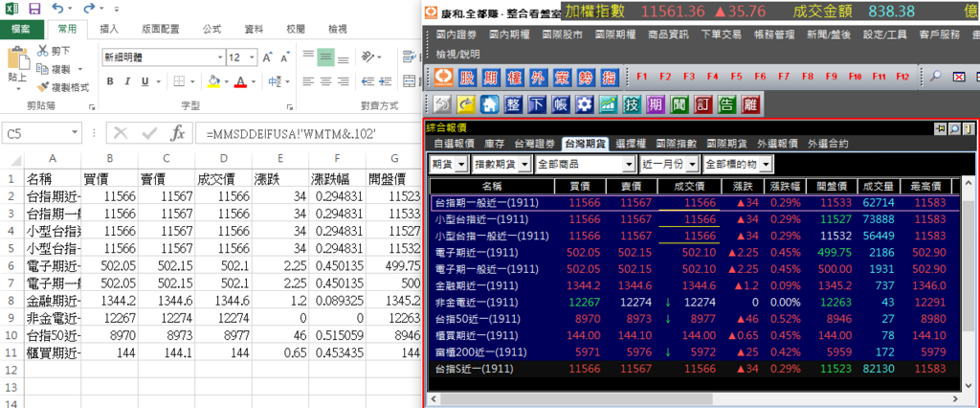Click the F12 shortcut button
Viewport: 980px width, 408px height.
902,77
